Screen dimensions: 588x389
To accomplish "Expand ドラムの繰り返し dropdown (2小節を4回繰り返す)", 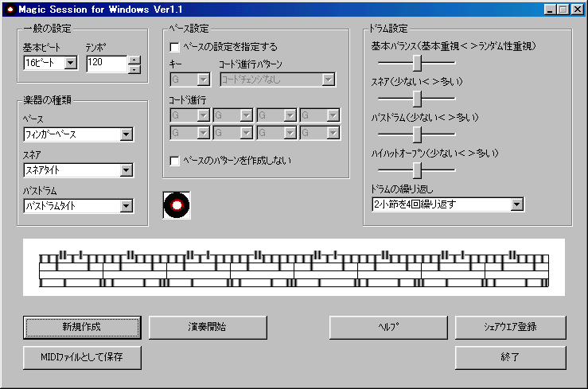I will click(448, 204).
